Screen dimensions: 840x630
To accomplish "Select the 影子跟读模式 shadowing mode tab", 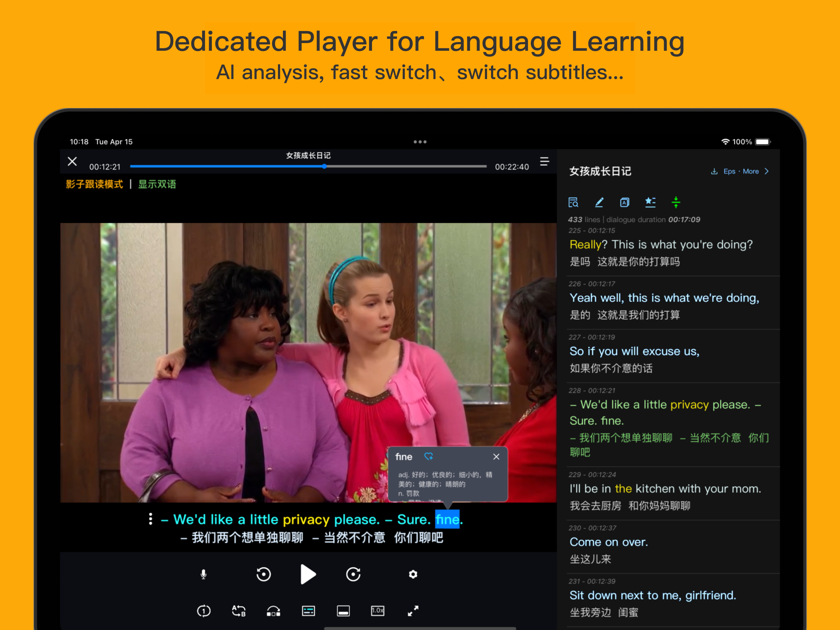I will [94, 184].
